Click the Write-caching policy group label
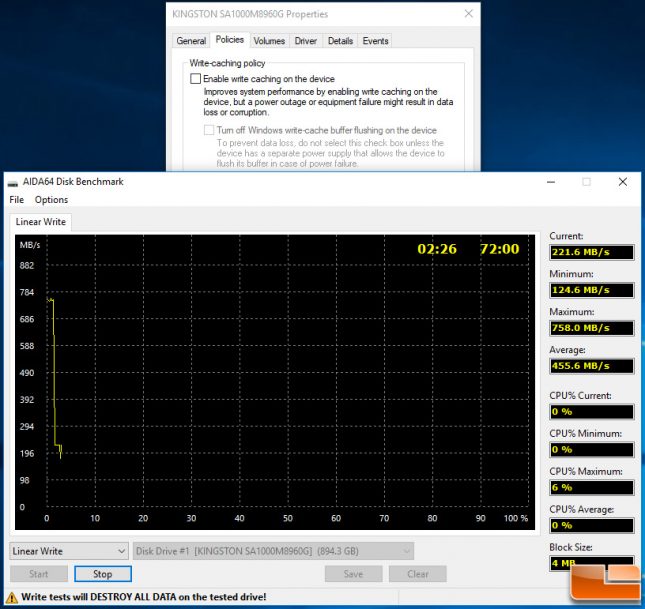645x609 pixels. [x=227, y=63]
